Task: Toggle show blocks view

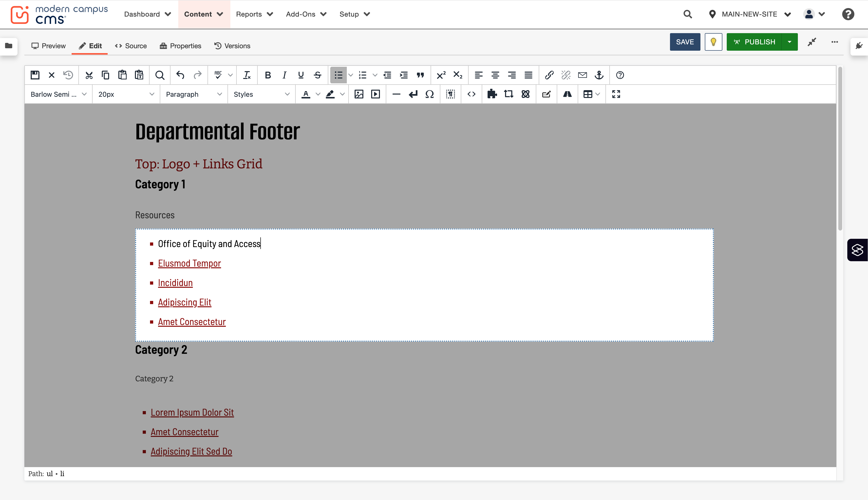Action: [450, 94]
